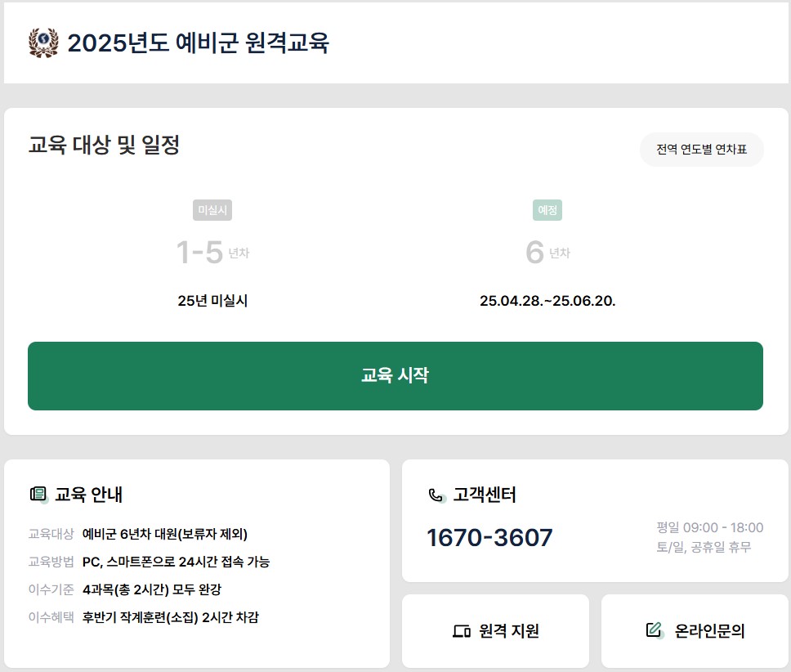Open the 온라인문의 section
Screen dimensions: 791x672
tap(695, 629)
